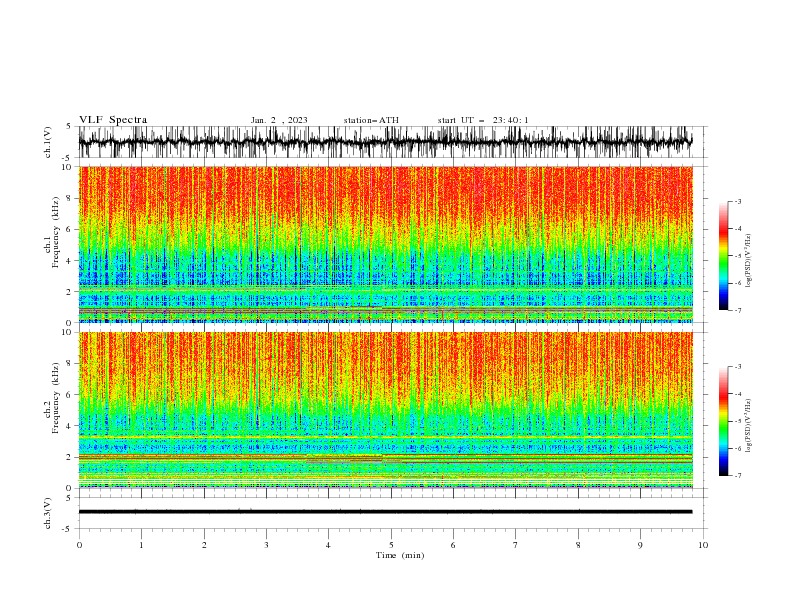Click the time axis tick label "2"
The image size is (792, 612).
pyautogui.click(x=204, y=545)
